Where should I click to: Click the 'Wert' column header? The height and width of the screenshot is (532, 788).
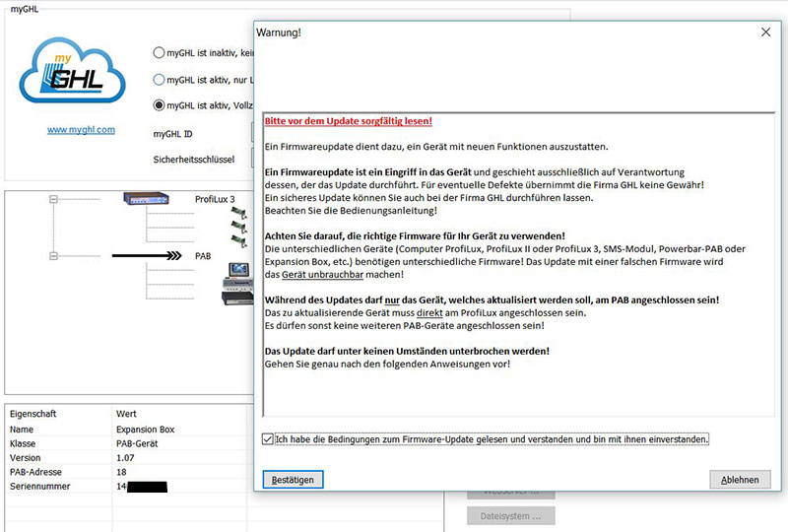pyautogui.click(x=126, y=414)
